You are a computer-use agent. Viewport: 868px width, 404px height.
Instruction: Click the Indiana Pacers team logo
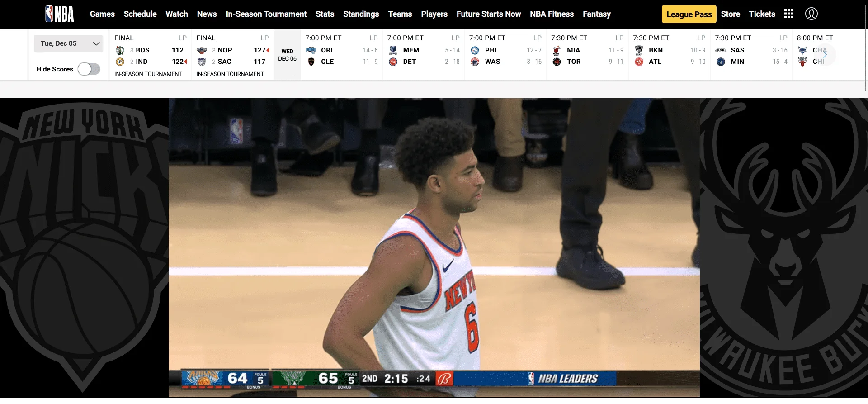120,62
